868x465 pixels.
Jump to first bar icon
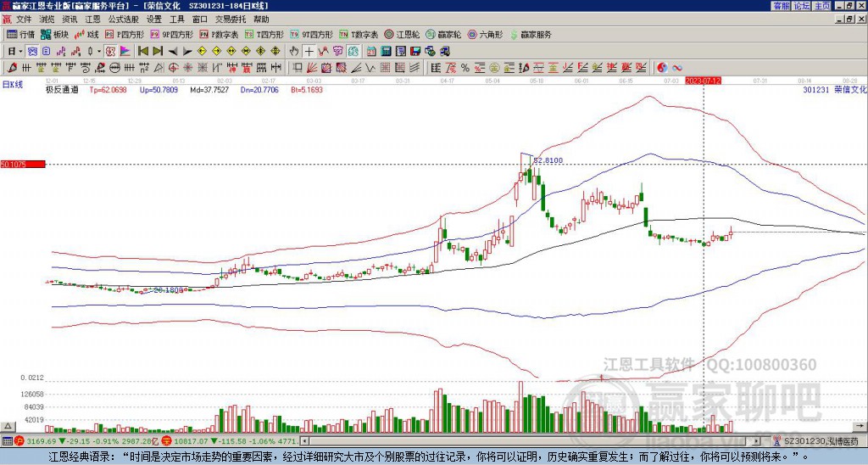click(x=142, y=52)
